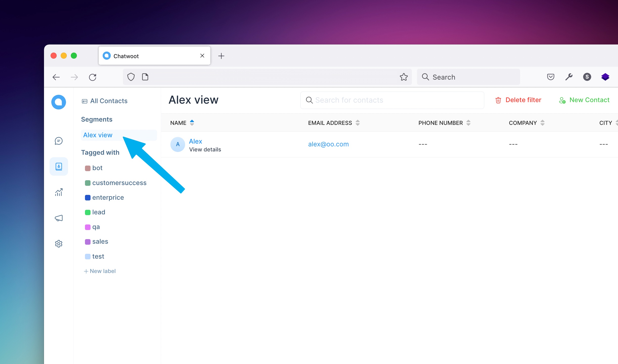Click the Delete filter trash icon
This screenshot has width=618, height=364.
click(498, 100)
